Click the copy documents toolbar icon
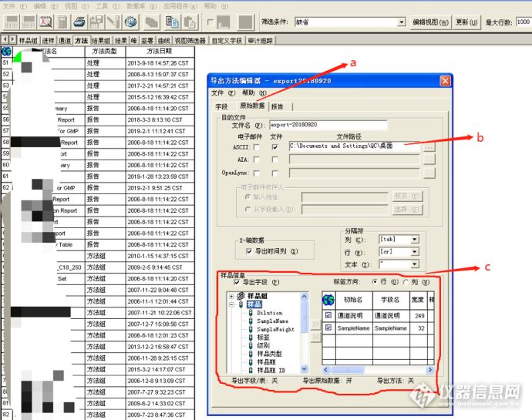532x420 pixels. [x=173, y=22]
